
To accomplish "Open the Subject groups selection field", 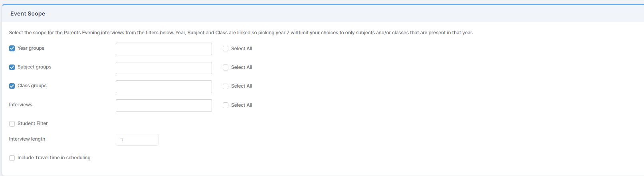I will coord(164,68).
